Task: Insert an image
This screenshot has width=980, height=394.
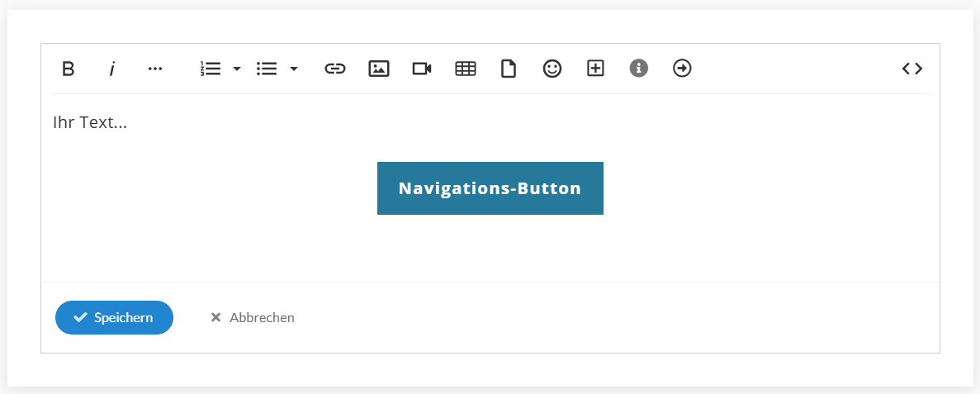Action: (x=379, y=69)
